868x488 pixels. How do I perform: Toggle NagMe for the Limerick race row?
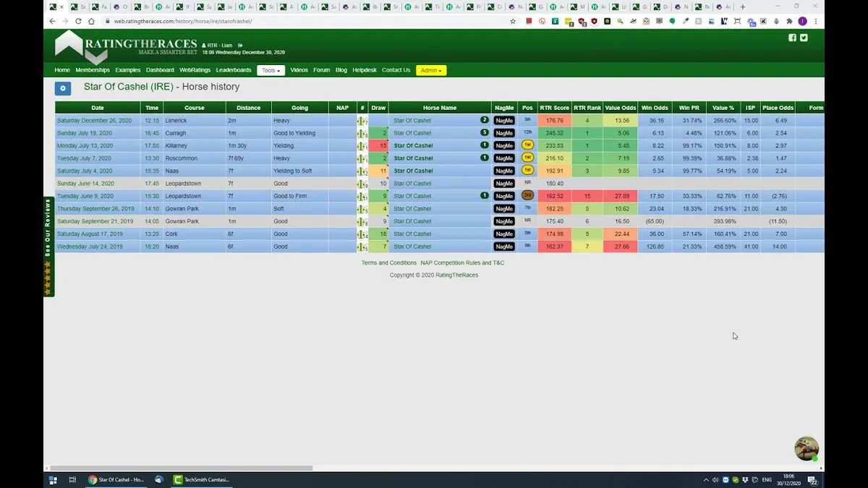click(x=504, y=121)
